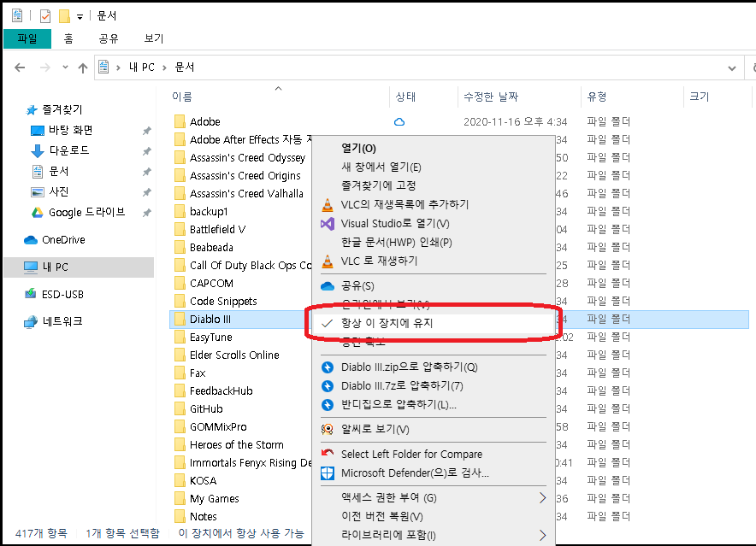Sort by 이름 column header

click(x=182, y=97)
